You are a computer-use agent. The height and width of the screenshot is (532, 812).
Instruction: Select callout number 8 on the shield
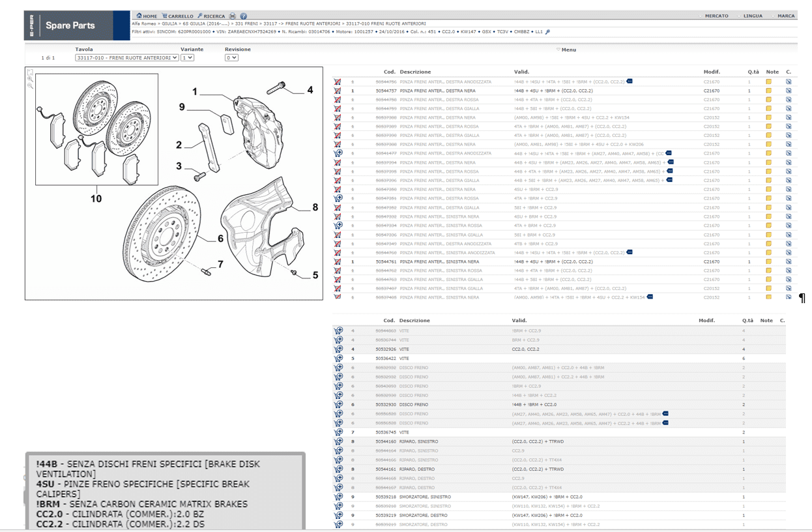click(x=315, y=207)
